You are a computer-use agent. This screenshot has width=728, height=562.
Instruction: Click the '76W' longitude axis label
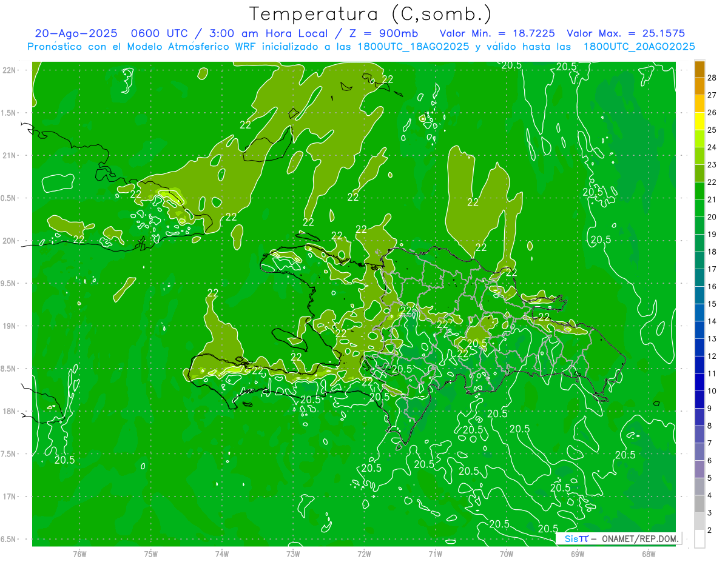[79, 553]
